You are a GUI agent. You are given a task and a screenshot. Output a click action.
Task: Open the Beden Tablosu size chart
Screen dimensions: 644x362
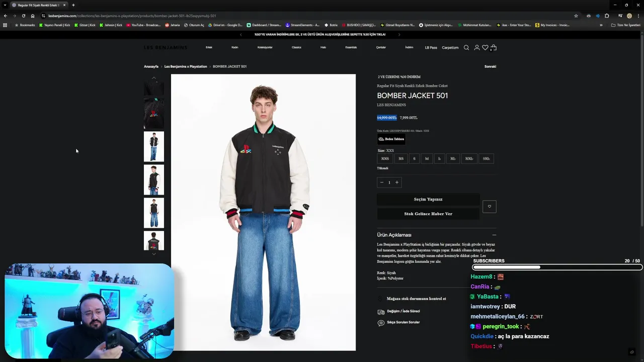[391, 139]
